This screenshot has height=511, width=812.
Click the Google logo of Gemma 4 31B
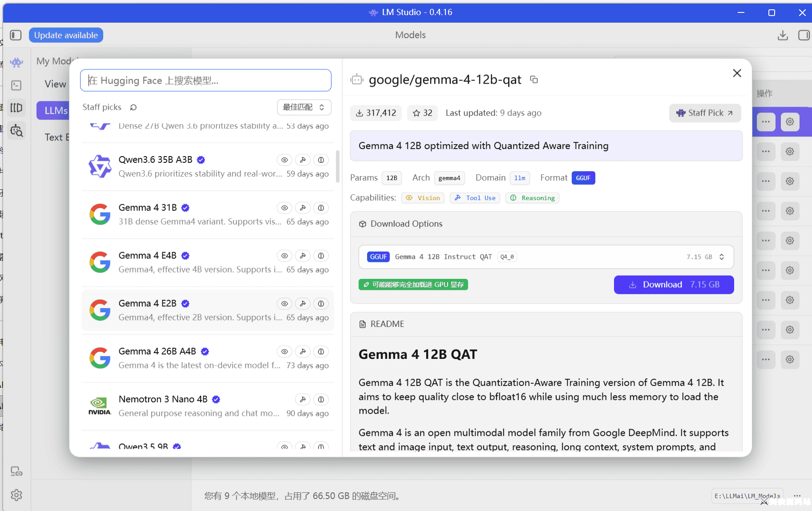100,214
